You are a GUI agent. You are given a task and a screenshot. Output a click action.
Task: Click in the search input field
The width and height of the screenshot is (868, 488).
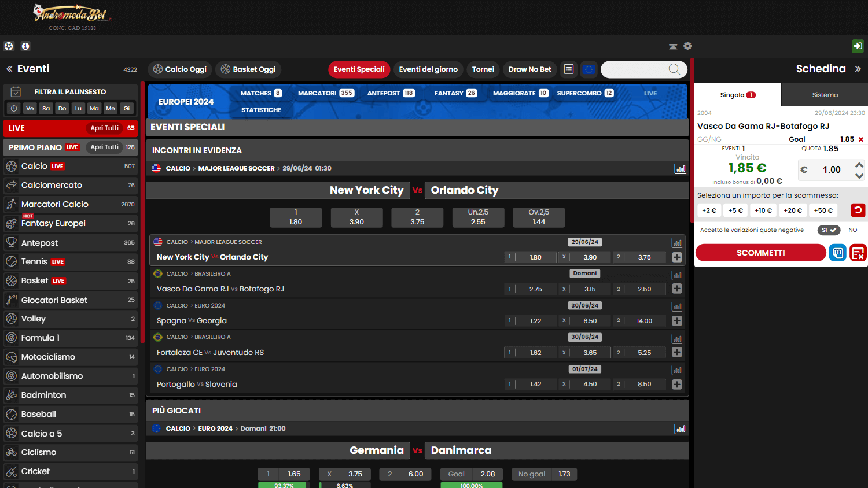tap(635, 69)
